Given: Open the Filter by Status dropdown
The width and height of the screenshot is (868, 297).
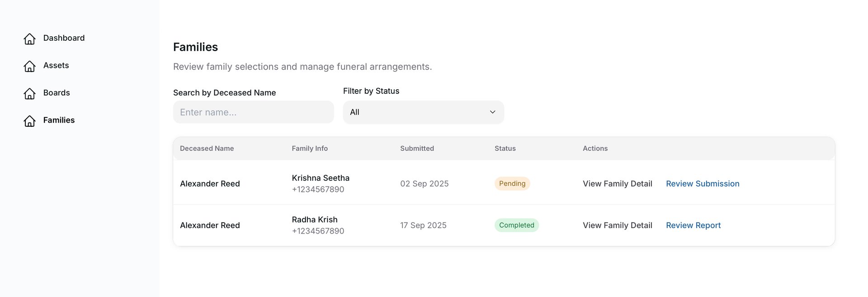Looking at the screenshot, I should [423, 112].
